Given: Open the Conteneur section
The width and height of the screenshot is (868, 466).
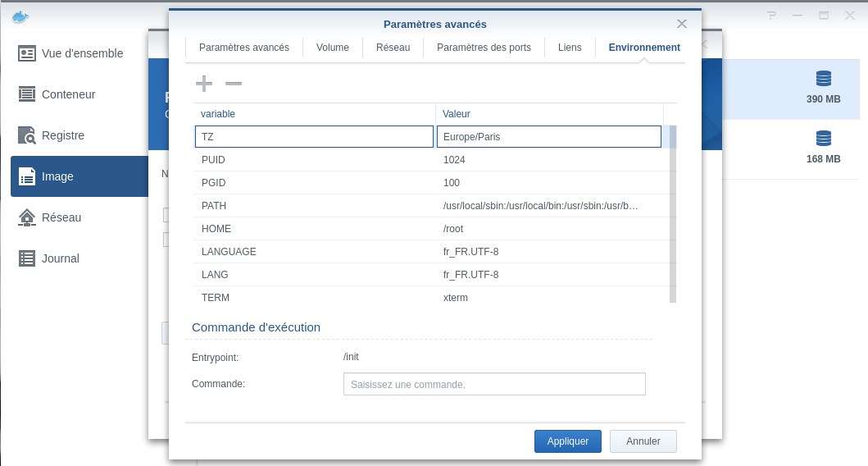Looking at the screenshot, I should click(68, 94).
